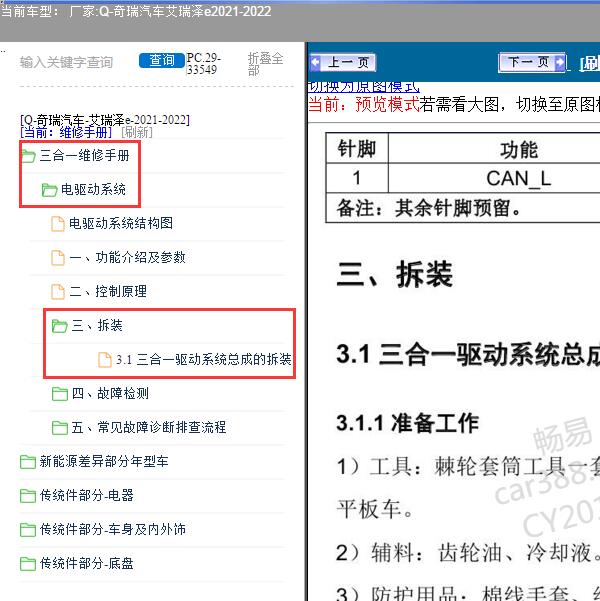Open the 切换为原图模式 link
The width and height of the screenshot is (600, 601).
(x=363, y=87)
